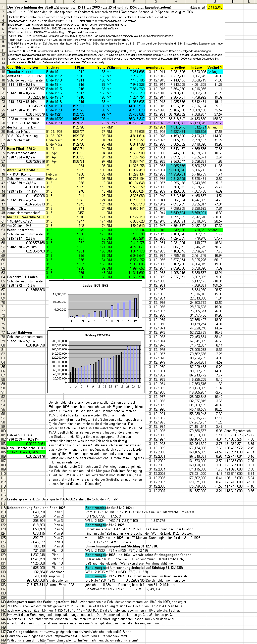Viewport: 257px width, 644px height.
Task: Click the 'normiert auf' header cell
Action: 156,67
